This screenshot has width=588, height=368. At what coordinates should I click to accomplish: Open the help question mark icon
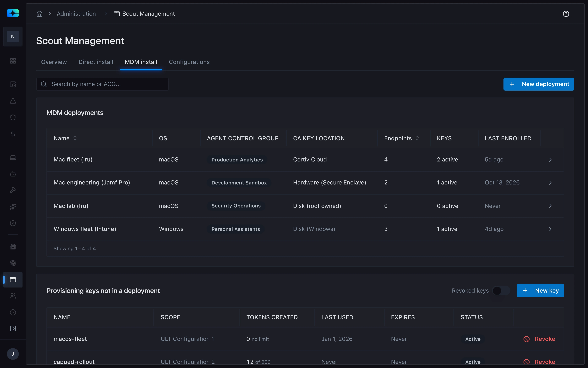(x=566, y=14)
